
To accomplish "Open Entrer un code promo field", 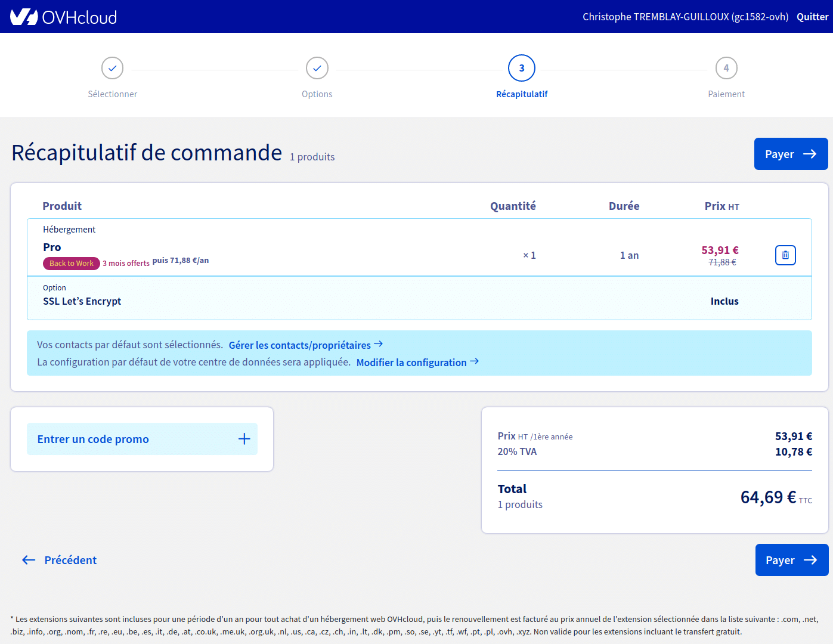I will [142, 439].
